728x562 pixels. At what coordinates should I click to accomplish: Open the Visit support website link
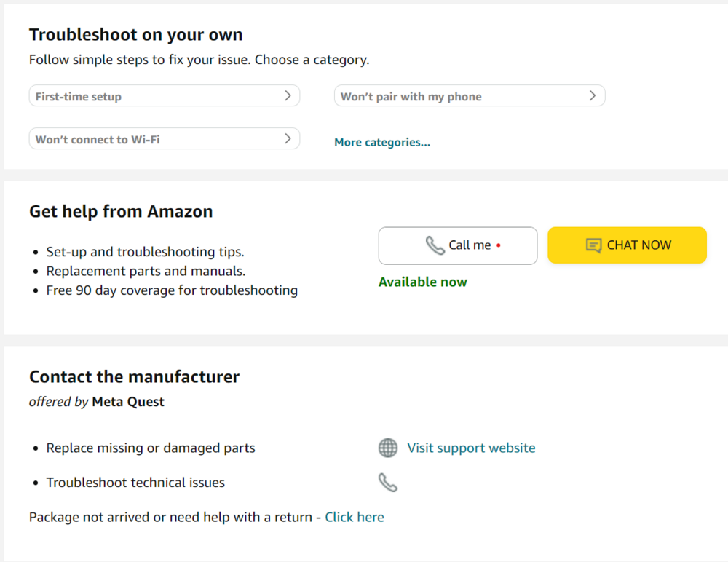tap(471, 448)
